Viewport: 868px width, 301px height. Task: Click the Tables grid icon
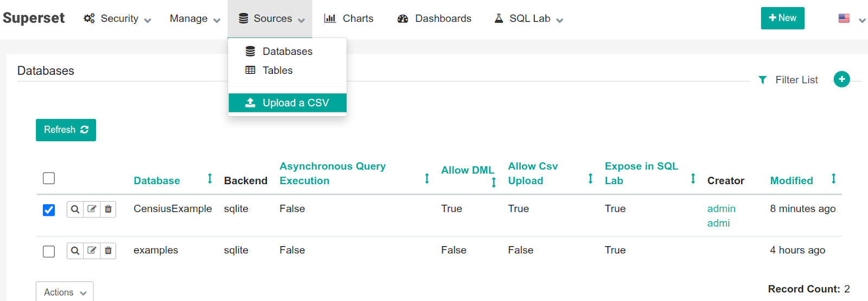point(250,70)
